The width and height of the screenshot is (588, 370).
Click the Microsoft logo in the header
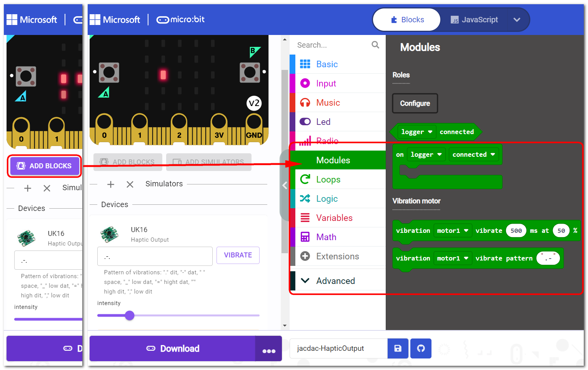[115, 20]
